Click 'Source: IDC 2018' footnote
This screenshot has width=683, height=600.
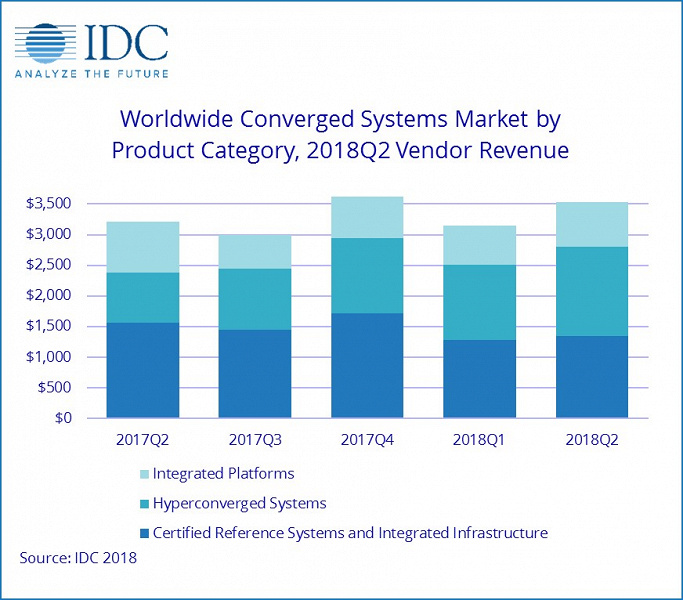[x=78, y=558]
